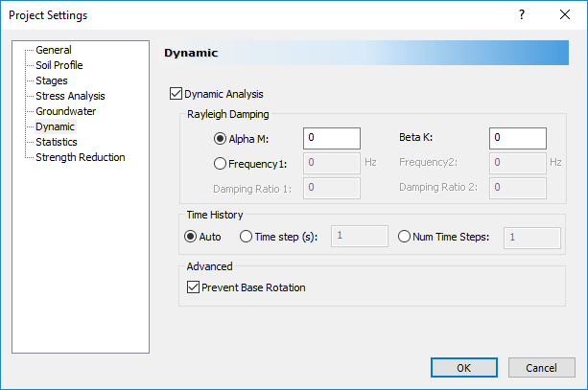The height and width of the screenshot is (390, 588).
Task: Choose the Time step (s) option
Action: tap(246, 237)
